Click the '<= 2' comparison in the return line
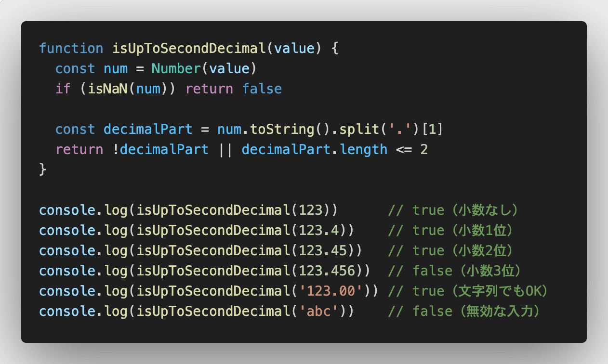Viewport: 608px width, 364px height. click(x=412, y=150)
